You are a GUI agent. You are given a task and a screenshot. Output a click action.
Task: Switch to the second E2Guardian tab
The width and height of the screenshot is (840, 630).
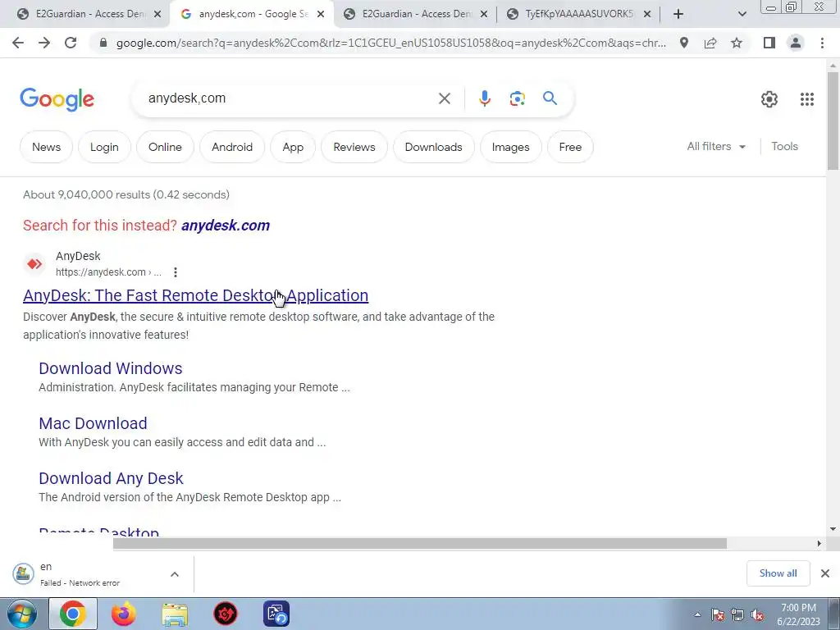[x=414, y=14]
